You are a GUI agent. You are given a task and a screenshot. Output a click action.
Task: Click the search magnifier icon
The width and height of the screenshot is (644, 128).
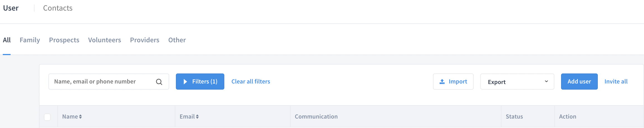point(159,82)
